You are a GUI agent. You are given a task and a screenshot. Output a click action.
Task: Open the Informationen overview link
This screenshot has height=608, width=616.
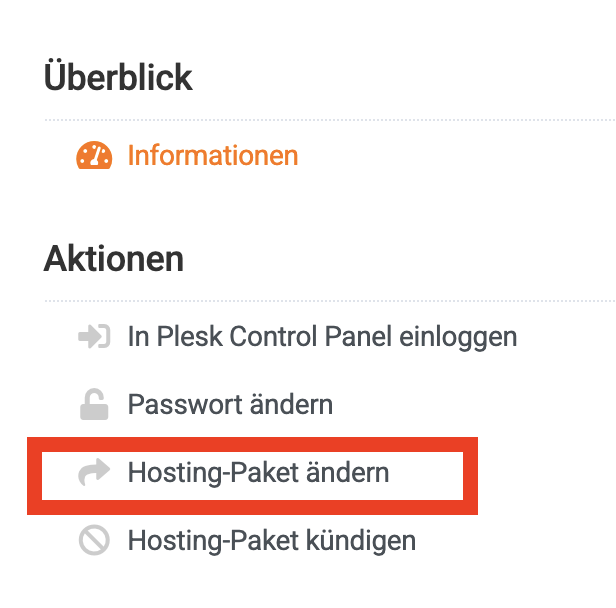212,156
